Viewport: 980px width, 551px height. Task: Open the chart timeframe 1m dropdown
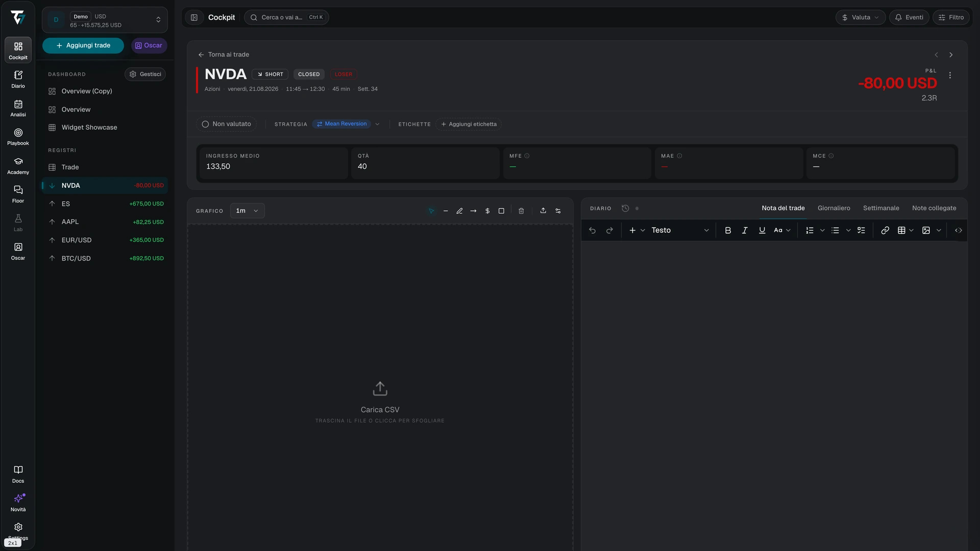(x=247, y=211)
